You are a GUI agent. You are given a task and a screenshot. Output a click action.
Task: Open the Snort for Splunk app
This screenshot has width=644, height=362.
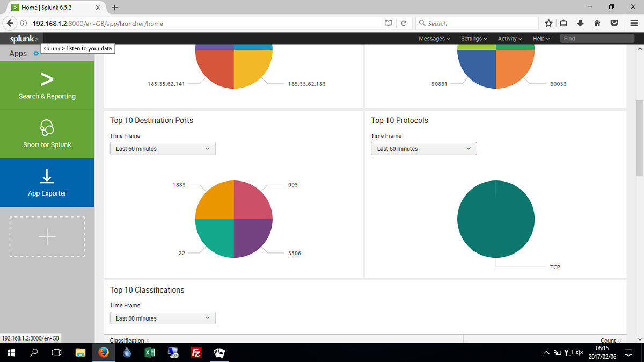click(x=47, y=134)
